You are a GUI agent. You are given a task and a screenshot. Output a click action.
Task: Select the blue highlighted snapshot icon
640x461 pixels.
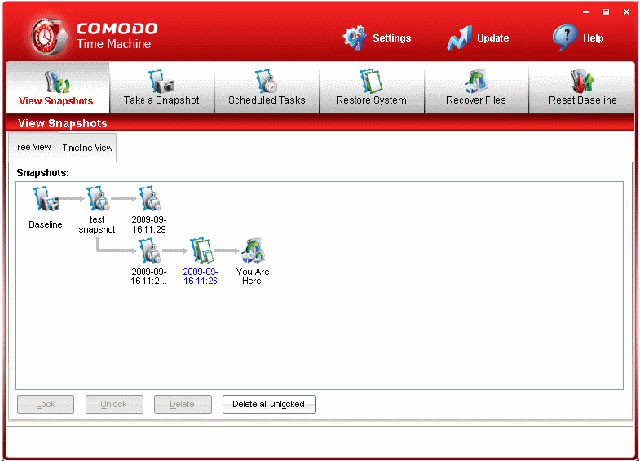point(200,250)
